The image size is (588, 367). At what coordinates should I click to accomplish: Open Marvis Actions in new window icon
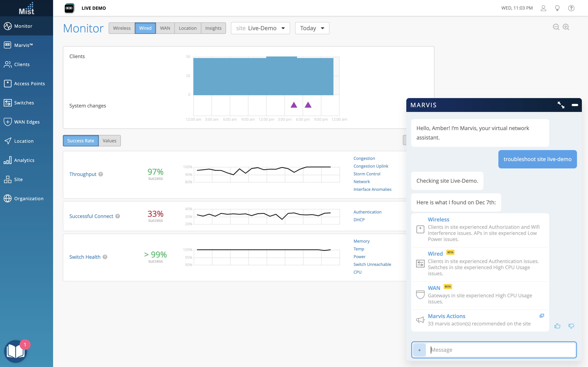pyautogui.click(x=542, y=316)
